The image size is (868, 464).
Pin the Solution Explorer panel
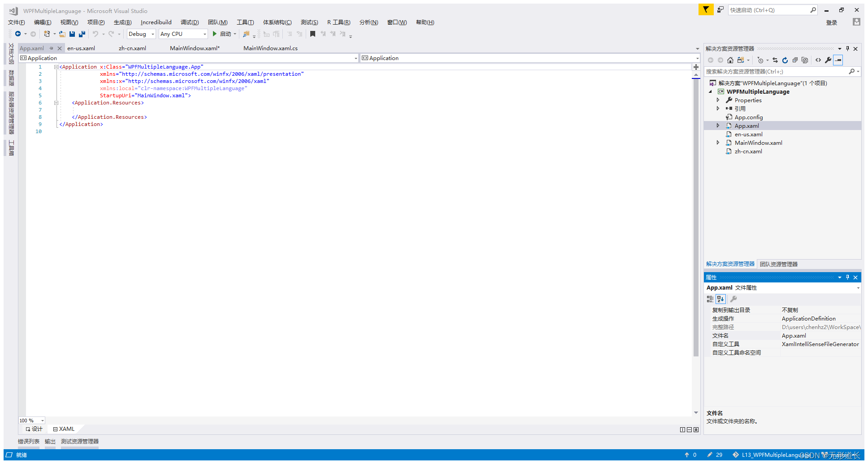[x=847, y=48]
